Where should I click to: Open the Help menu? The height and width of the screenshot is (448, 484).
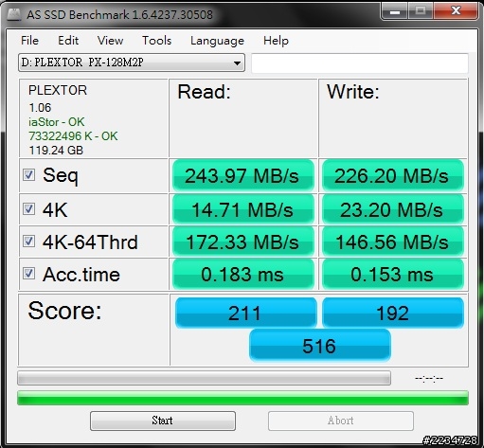(276, 41)
